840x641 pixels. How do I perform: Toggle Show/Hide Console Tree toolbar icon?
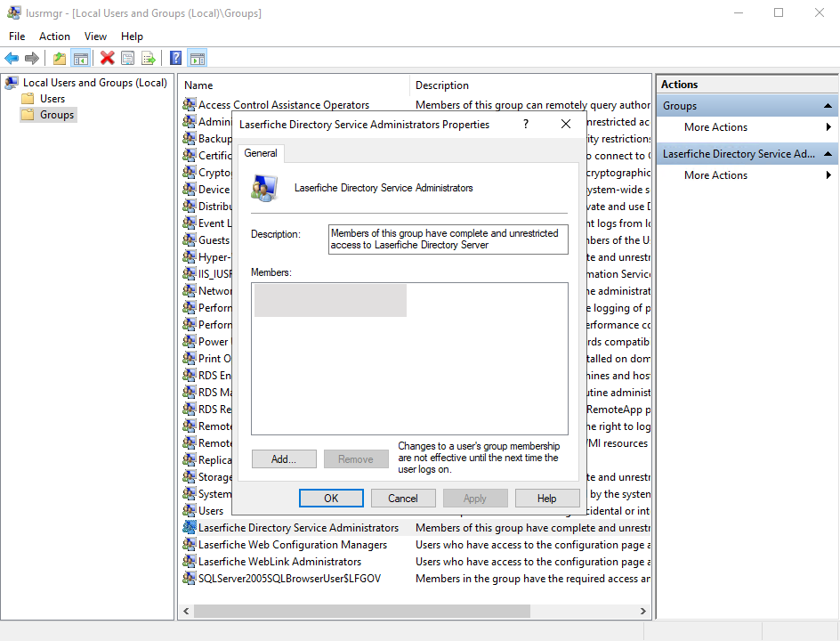click(81, 58)
